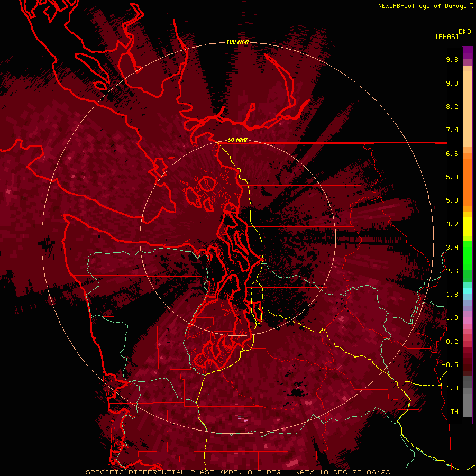Screen dimensions: 476x476
Task: Select the 7.4 legend value
Action: tap(452, 130)
